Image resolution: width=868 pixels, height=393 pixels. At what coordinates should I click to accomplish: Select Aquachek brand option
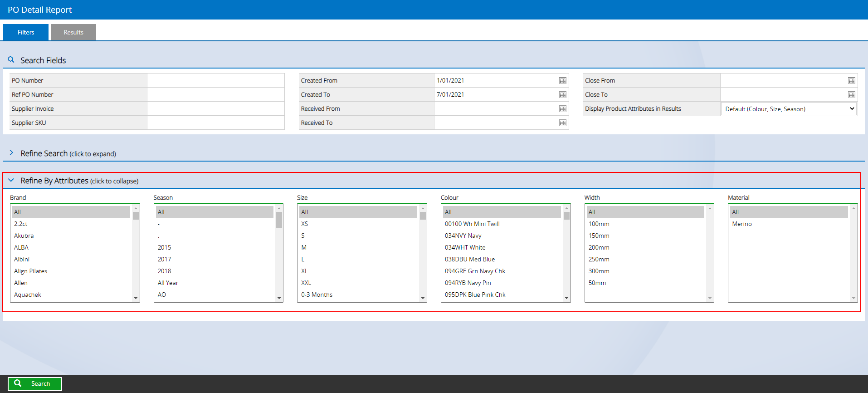[x=71, y=295]
